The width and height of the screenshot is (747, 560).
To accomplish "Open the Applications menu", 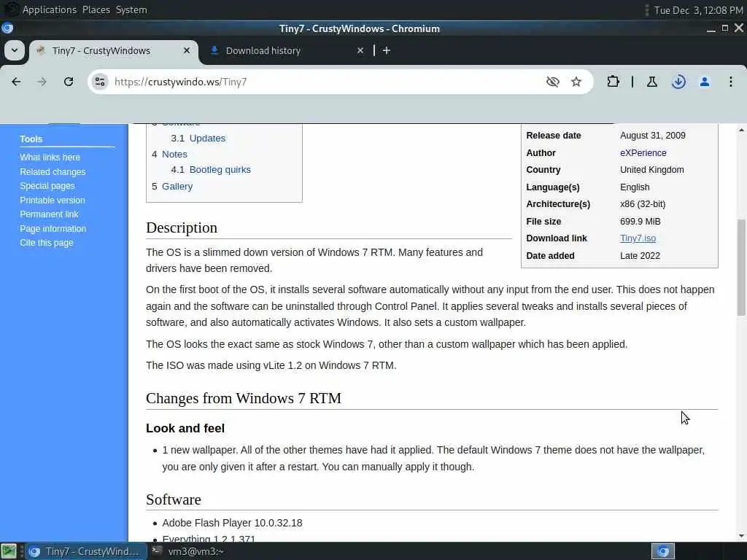I will pos(50,9).
